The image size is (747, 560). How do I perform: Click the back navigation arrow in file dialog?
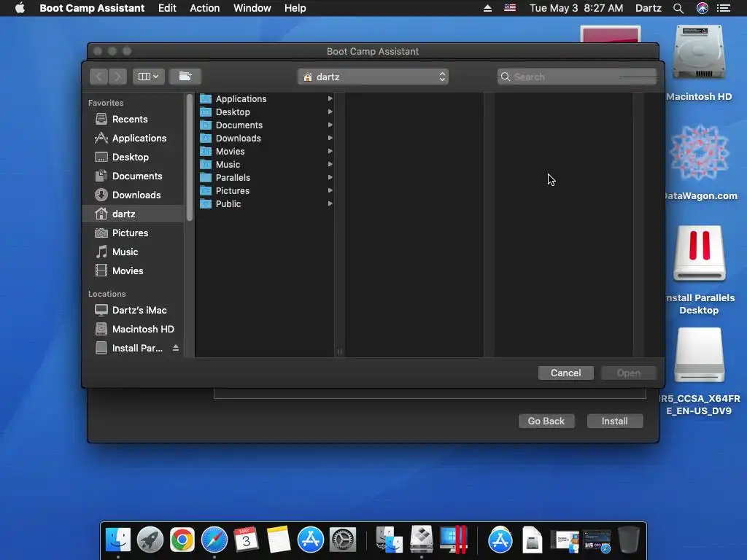point(98,76)
